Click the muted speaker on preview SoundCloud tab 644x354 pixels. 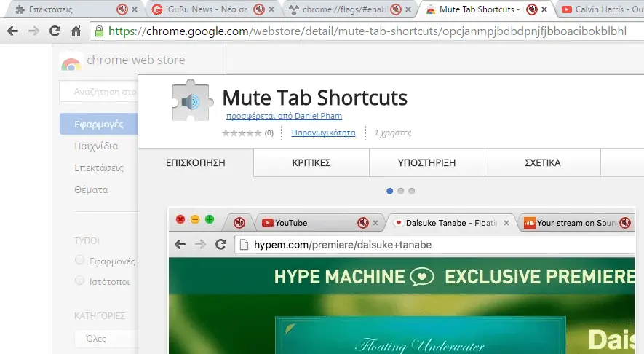click(x=625, y=223)
